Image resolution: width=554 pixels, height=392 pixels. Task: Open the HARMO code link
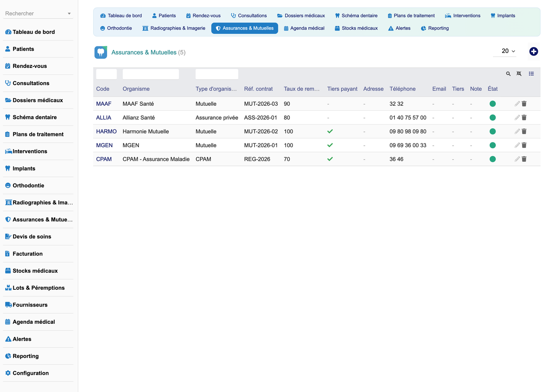pos(106,131)
